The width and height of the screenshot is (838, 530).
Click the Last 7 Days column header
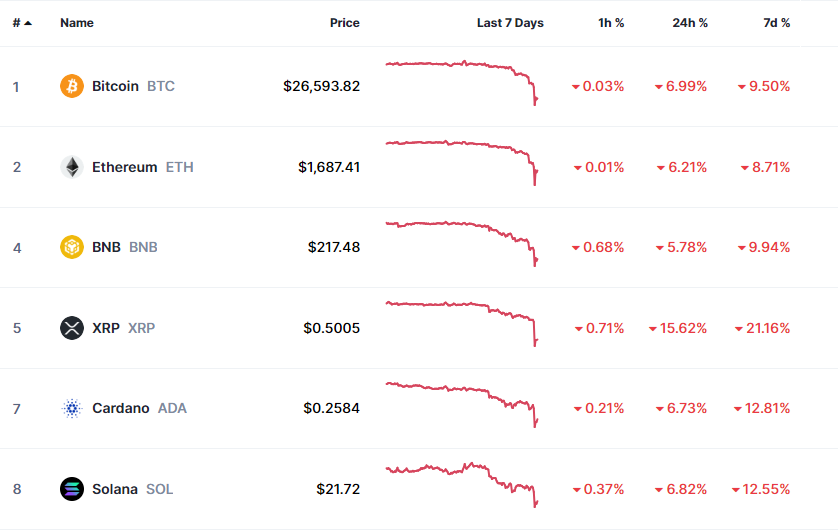click(x=510, y=22)
